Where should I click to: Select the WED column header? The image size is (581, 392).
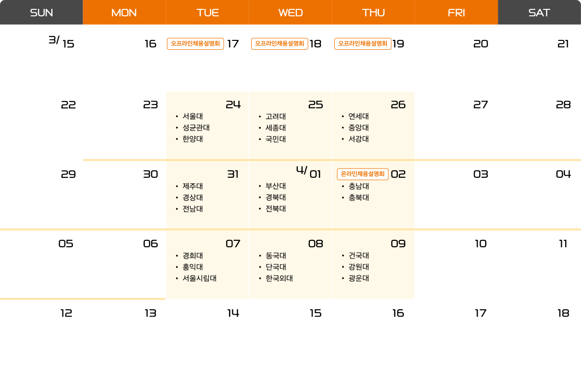pos(290,12)
